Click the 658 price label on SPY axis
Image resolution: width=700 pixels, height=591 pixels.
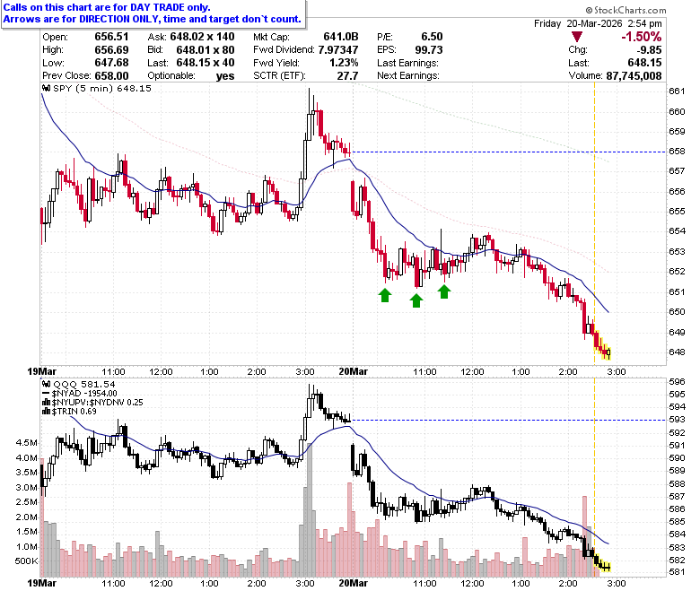(x=677, y=152)
